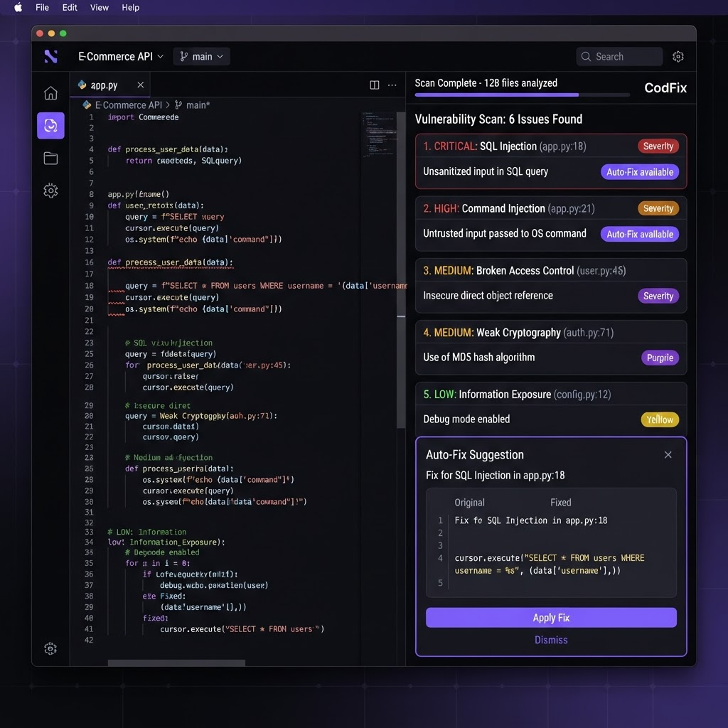728x728 pixels.
Task: Click orange Severity badge on Command Injection
Action: tap(658, 208)
